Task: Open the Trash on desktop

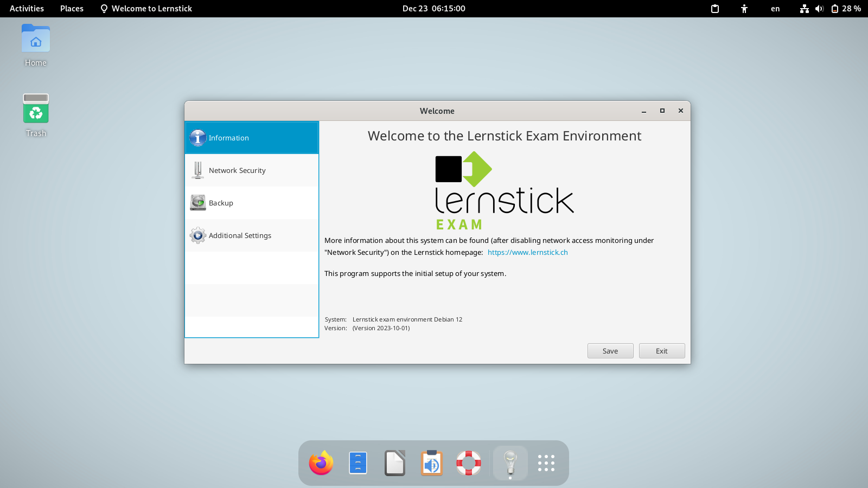Action: (x=36, y=115)
